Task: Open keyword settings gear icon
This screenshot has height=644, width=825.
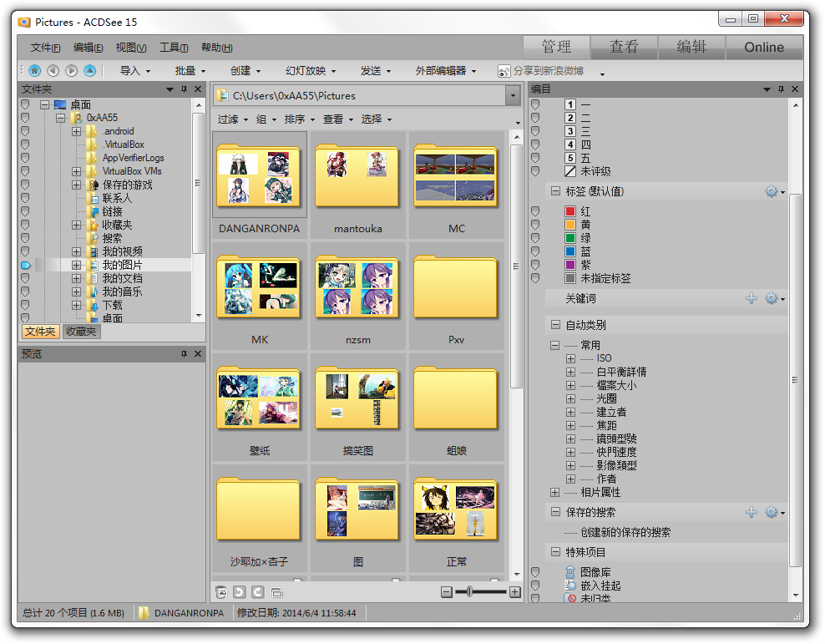Action: point(772,298)
